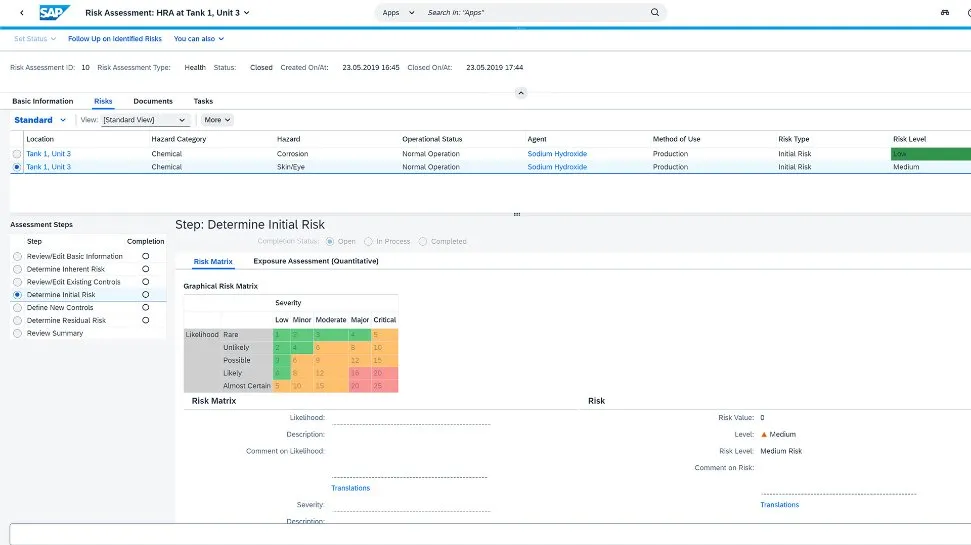Viewport: 971px width, 545px height.
Task: Click the search magnifier icon
Action: click(x=655, y=13)
